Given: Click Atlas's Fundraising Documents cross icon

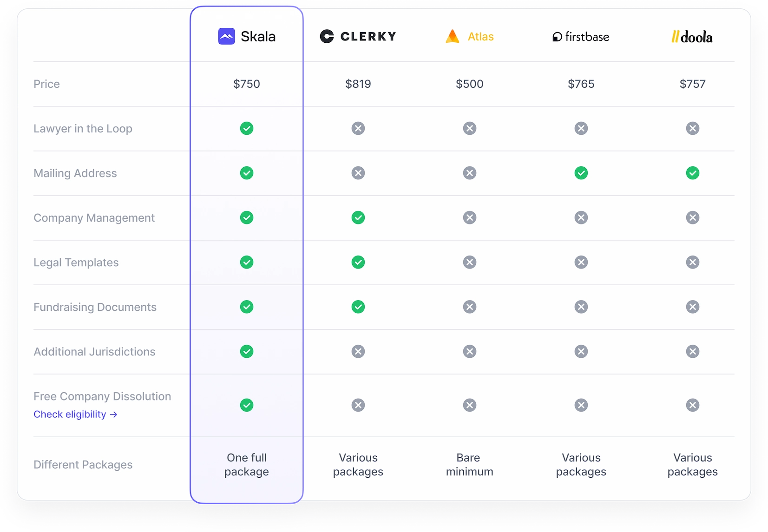Looking at the screenshot, I should (x=470, y=307).
